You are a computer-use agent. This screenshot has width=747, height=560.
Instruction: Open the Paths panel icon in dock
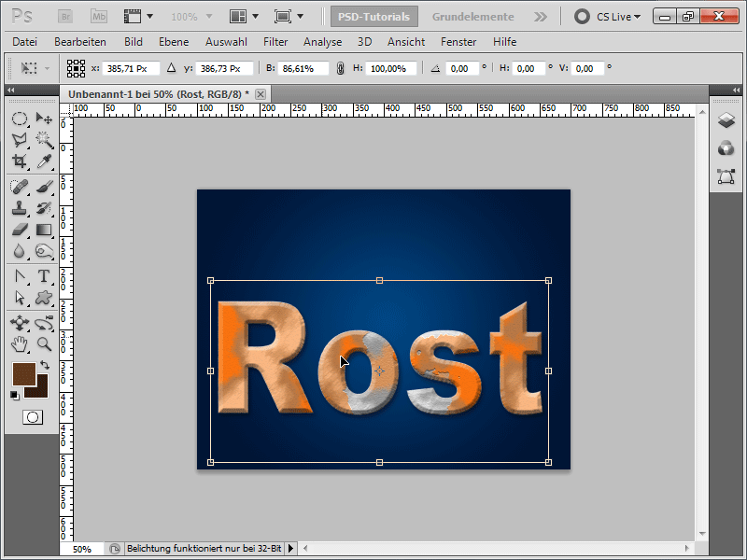pyautogui.click(x=726, y=176)
